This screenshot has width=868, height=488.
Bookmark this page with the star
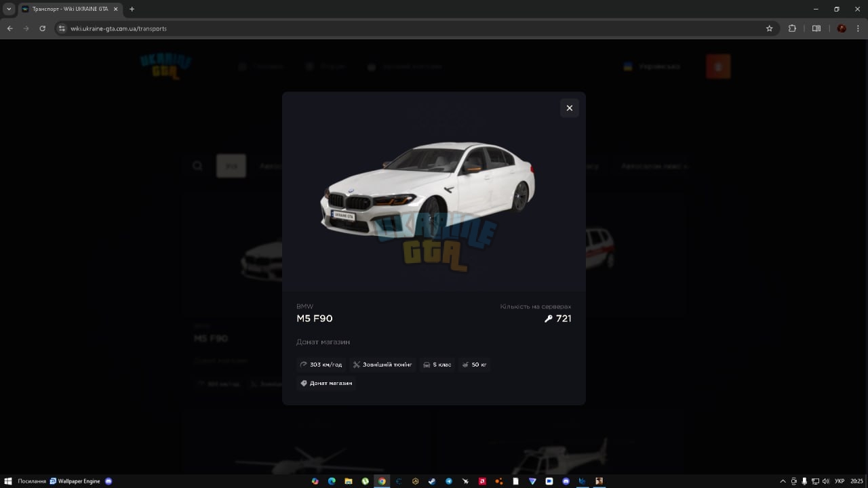[769, 28]
